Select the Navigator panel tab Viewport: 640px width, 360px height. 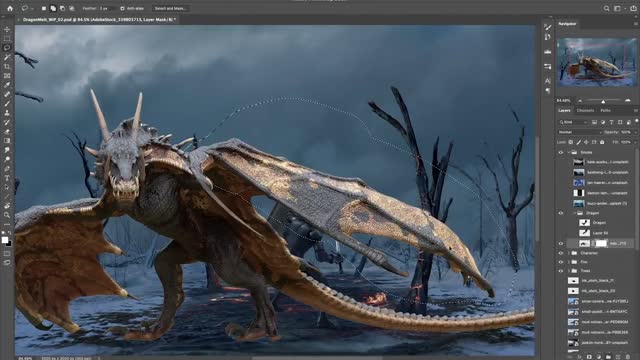click(x=567, y=24)
